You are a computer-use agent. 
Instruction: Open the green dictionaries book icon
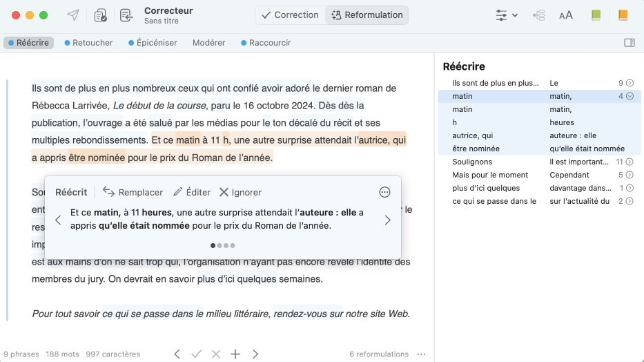tap(596, 15)
